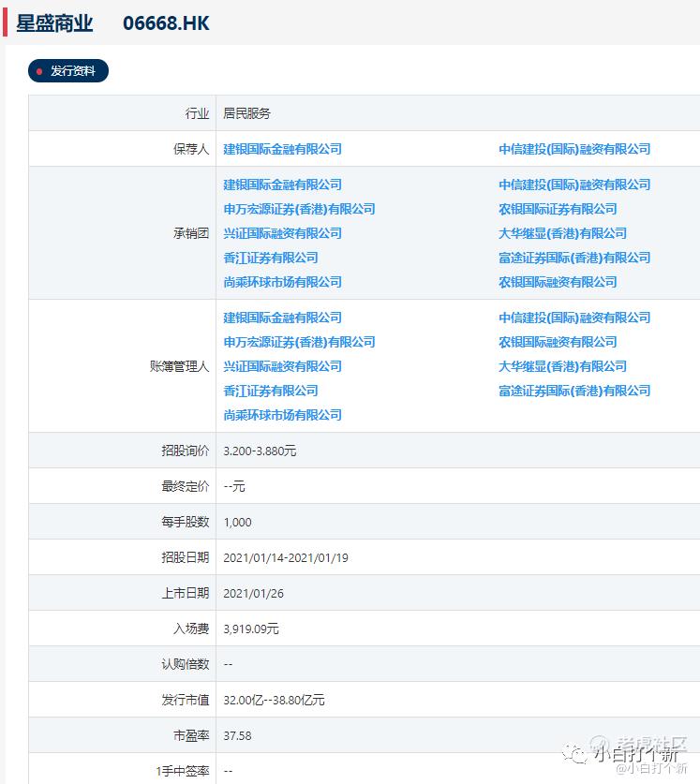Click the 承销团 row label
Viewport: 700px width, 784px height.
click(191, 233)
